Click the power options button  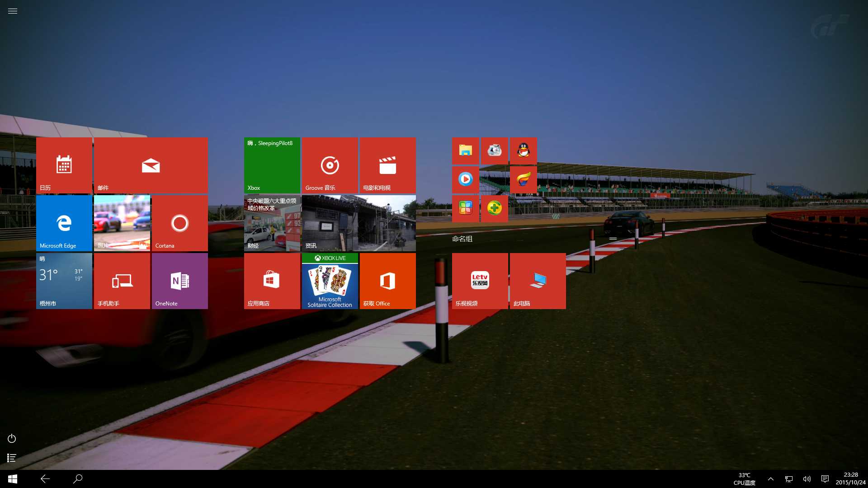click(x=11, y=439)
